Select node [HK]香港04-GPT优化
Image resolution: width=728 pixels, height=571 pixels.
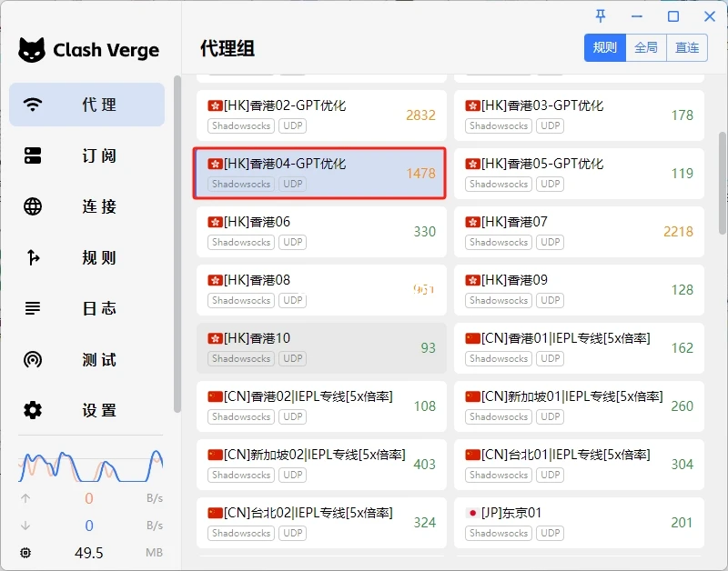point(319,174)
